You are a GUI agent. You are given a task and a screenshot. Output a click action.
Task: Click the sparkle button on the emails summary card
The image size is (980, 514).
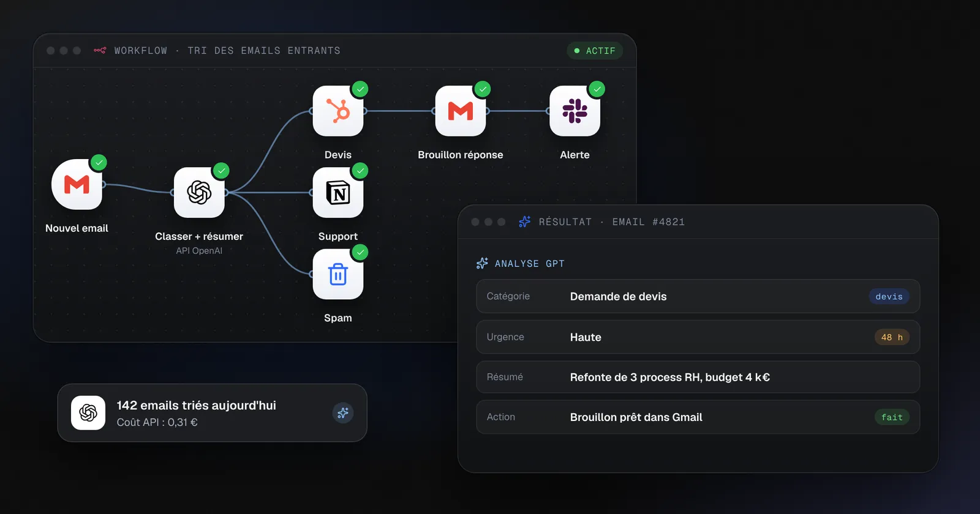343,413
